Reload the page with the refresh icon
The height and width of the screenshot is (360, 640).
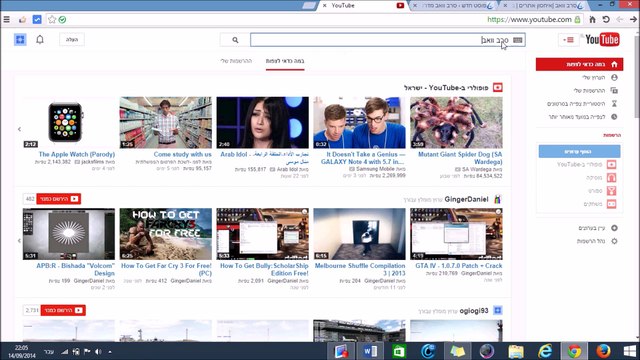click(606, 19)
